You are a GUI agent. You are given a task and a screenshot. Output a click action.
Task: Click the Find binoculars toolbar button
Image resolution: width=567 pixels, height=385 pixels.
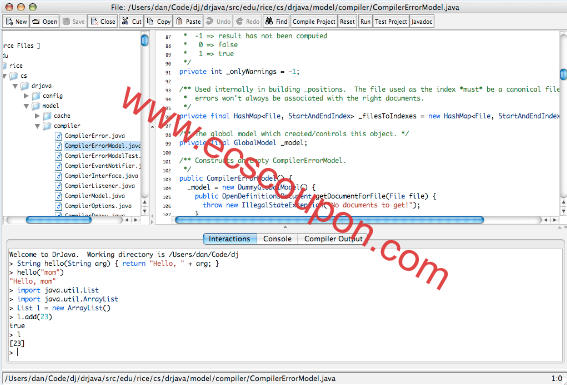276,22
